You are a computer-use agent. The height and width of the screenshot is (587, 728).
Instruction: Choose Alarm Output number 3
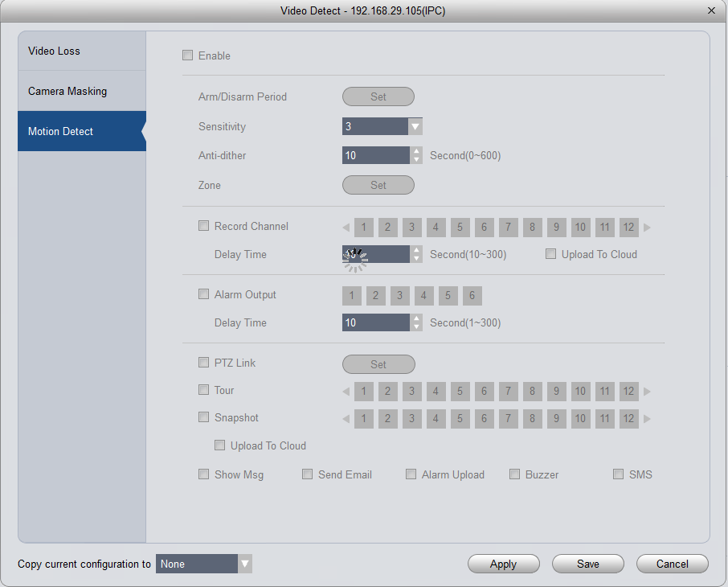[x=399, y=296]
